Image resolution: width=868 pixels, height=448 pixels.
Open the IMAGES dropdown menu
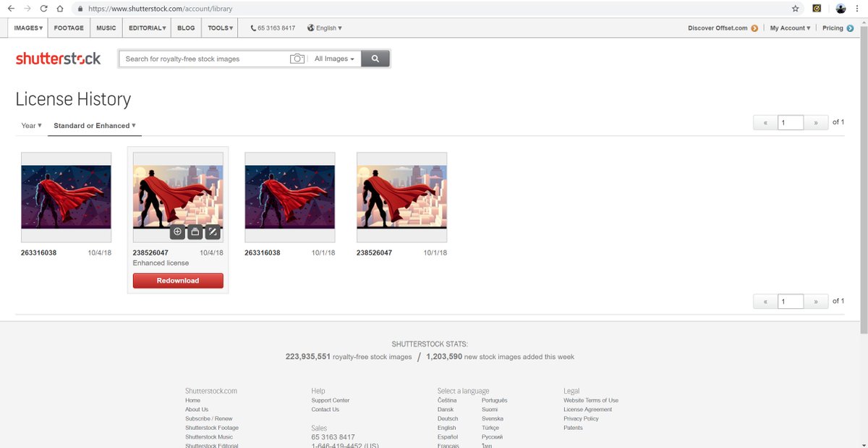28,28
